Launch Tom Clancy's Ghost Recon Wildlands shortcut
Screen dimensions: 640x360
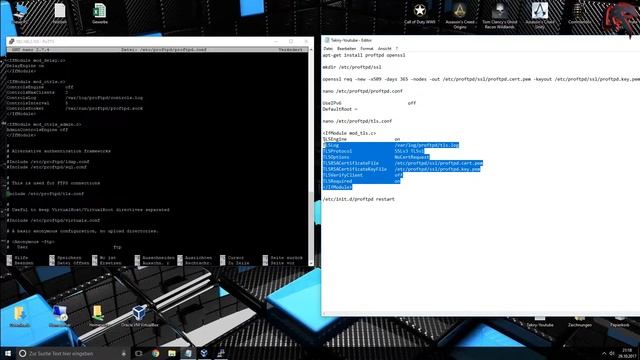(x=500, y=16)
